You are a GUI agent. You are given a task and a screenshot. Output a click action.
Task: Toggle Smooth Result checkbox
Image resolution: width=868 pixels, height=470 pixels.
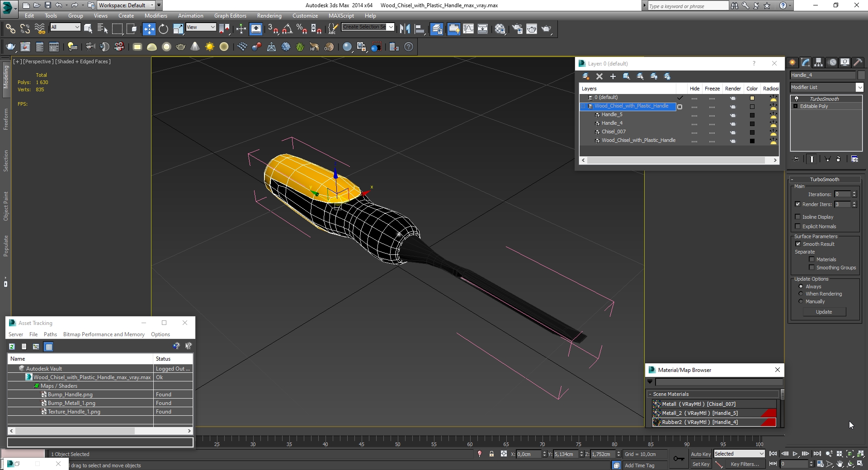[x=798, y=244]
